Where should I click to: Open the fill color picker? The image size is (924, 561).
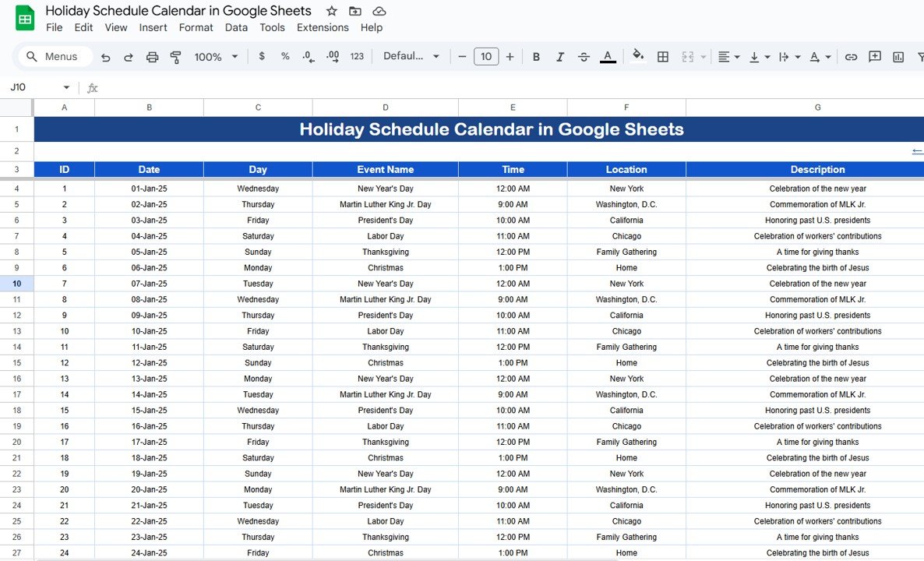tap(637, 56)
